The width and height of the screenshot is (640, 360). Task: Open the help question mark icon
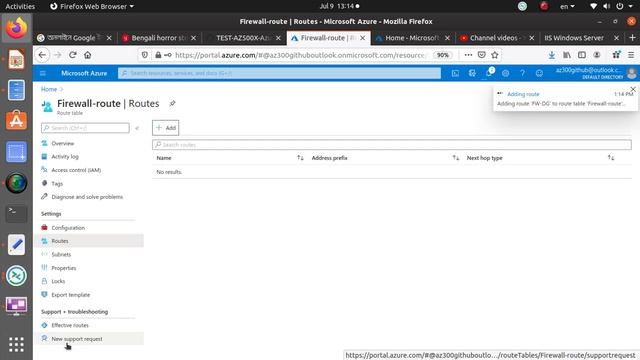pos(522,73)
